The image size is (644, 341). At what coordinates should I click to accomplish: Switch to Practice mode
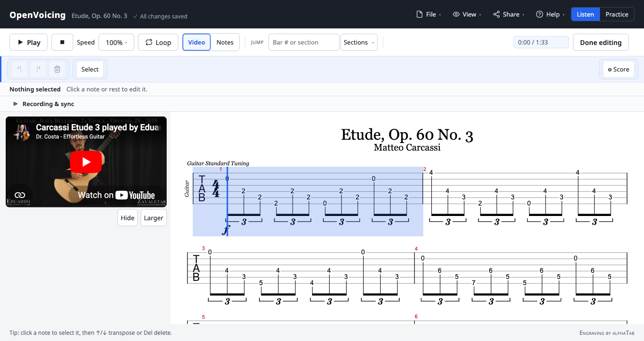point(617,14)
